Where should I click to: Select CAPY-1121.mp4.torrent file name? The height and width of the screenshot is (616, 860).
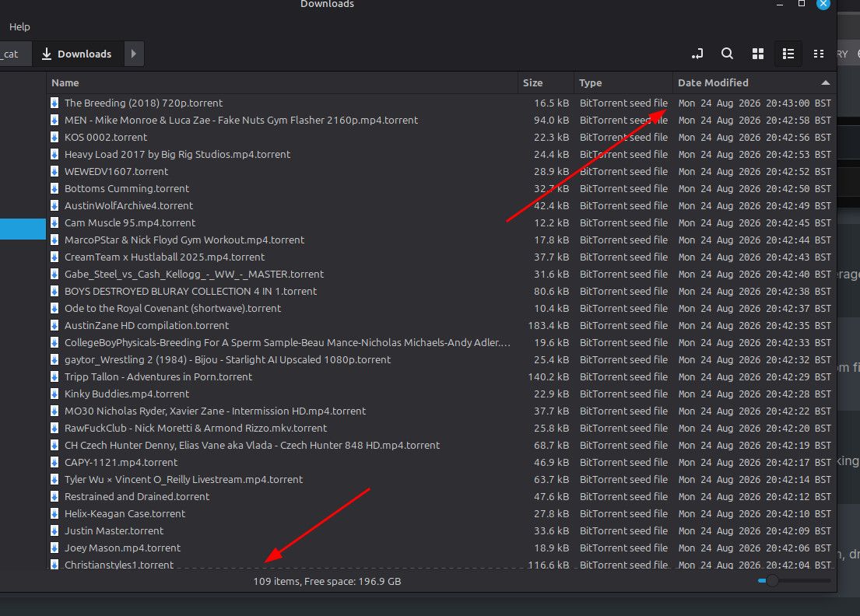[121, 462]
